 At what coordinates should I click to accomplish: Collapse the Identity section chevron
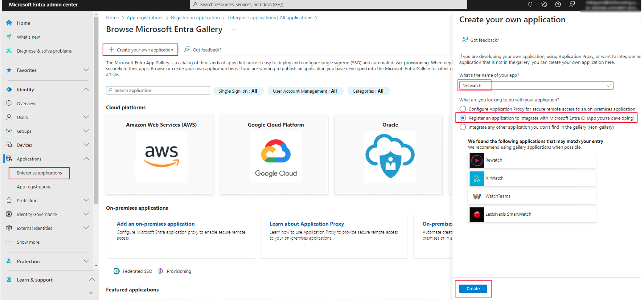tap(86, 89)
